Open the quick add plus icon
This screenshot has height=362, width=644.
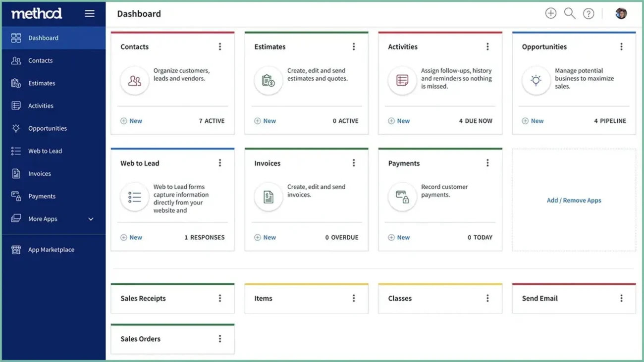click(x=551, y=13)
